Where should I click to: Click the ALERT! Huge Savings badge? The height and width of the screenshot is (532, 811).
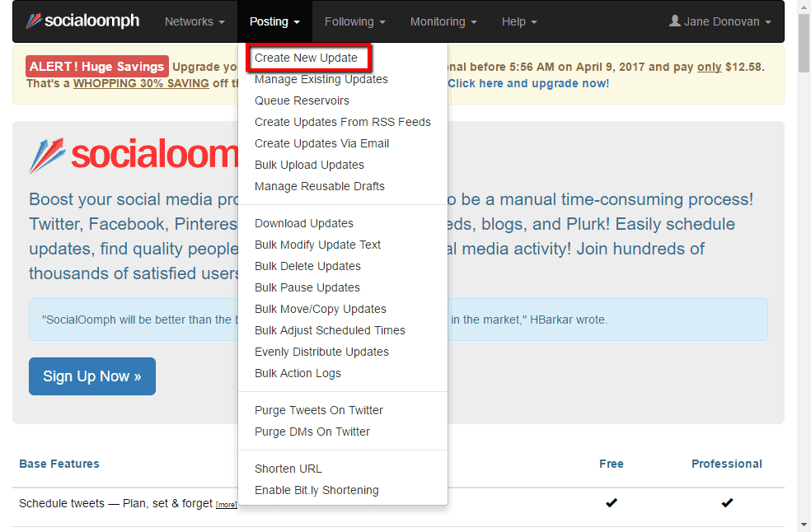coord(96,67)
